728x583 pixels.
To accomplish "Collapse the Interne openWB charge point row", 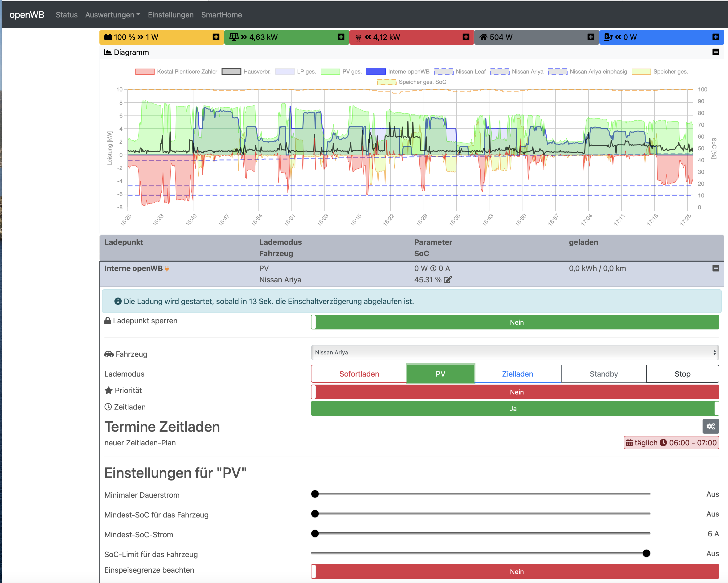I will 716,268.
